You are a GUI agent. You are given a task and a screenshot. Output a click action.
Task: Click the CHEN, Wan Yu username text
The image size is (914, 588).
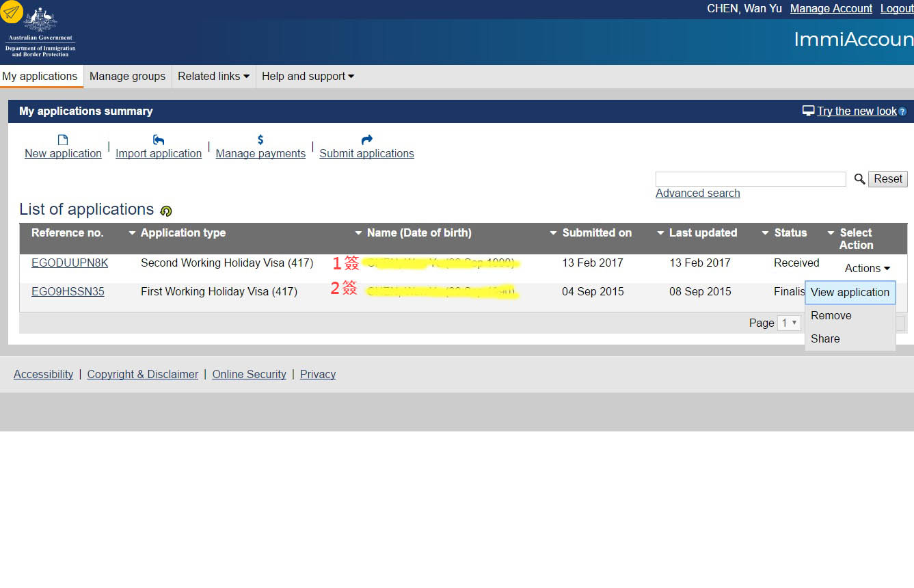point(744,8)
